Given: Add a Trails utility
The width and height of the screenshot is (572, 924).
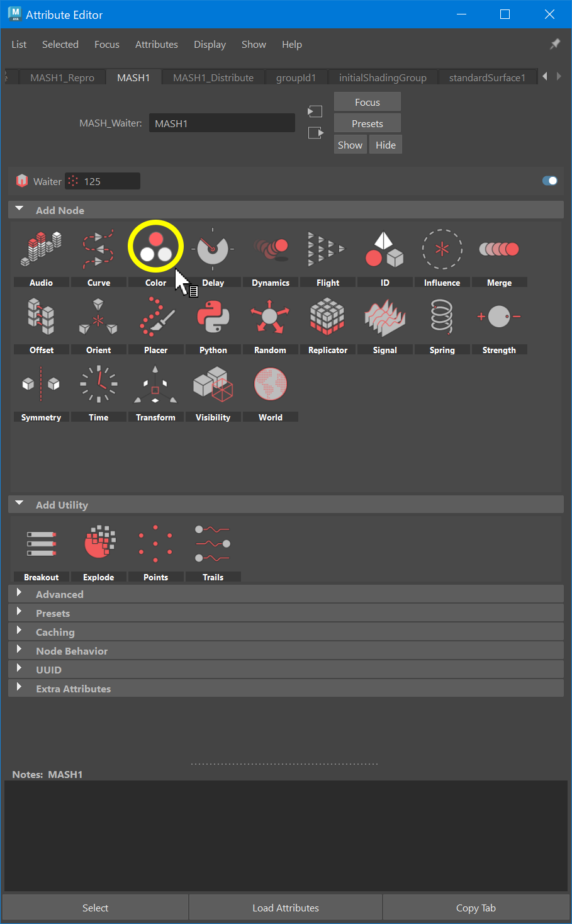Looking at the screenshot, I should coord(213,541).
